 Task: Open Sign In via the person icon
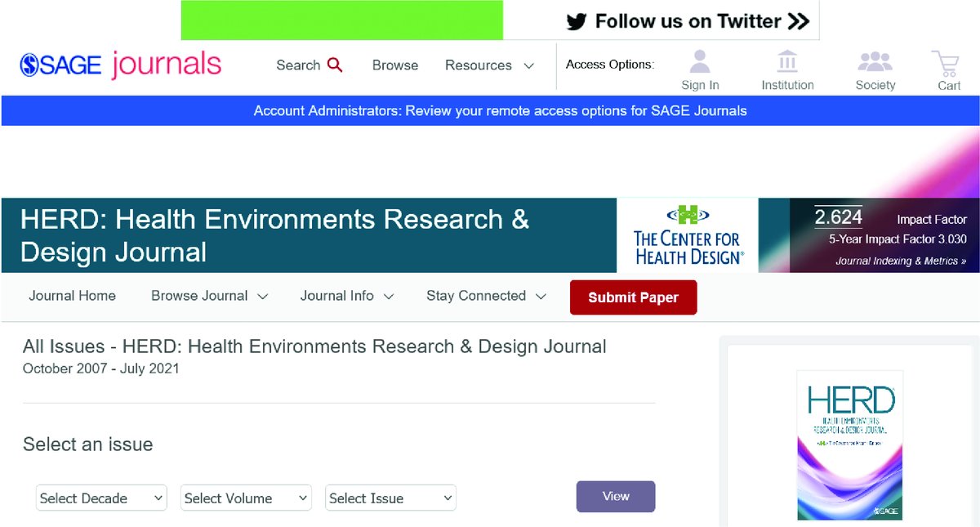pyautogui.click(x=699, y=61)
